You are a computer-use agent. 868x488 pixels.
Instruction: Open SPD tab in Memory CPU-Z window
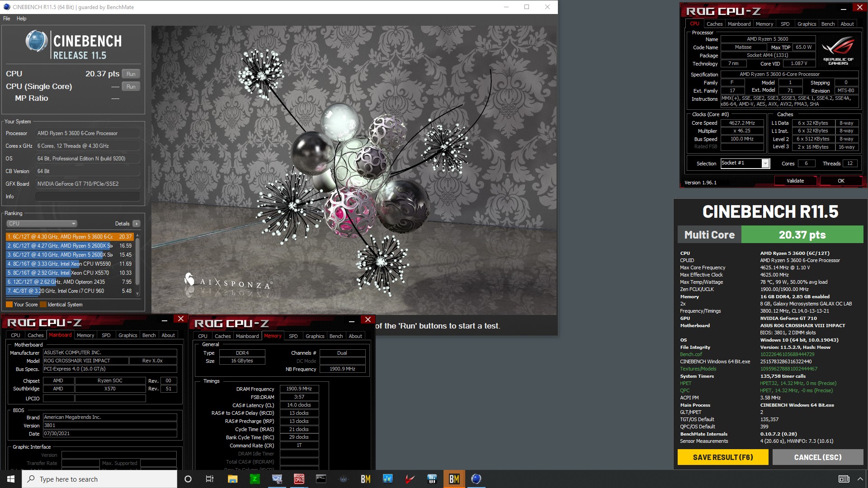point(293,336)
